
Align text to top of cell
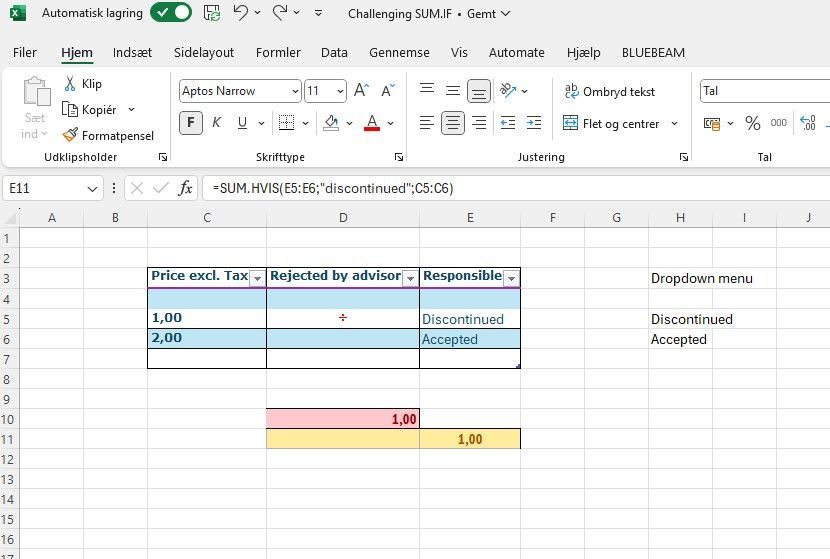point(427,91)
